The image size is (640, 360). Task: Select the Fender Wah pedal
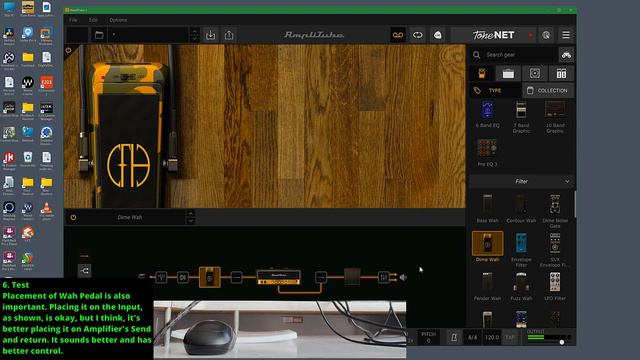coord(487,286)
